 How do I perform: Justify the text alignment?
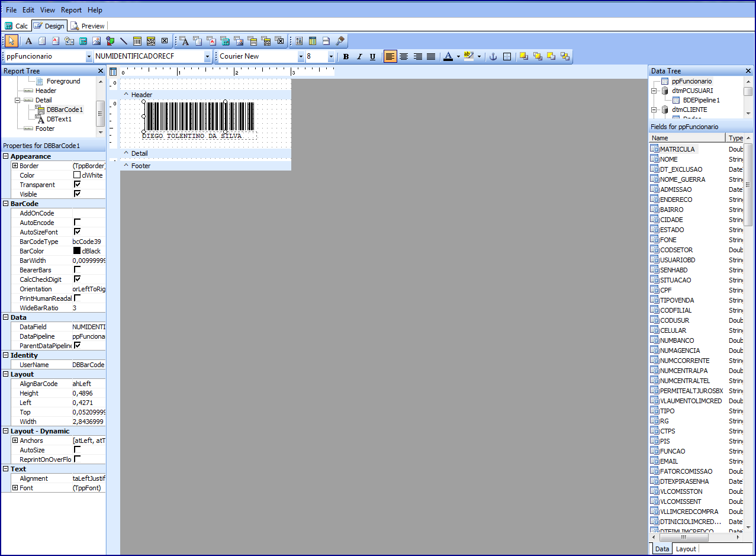click(x=431, y=56)
